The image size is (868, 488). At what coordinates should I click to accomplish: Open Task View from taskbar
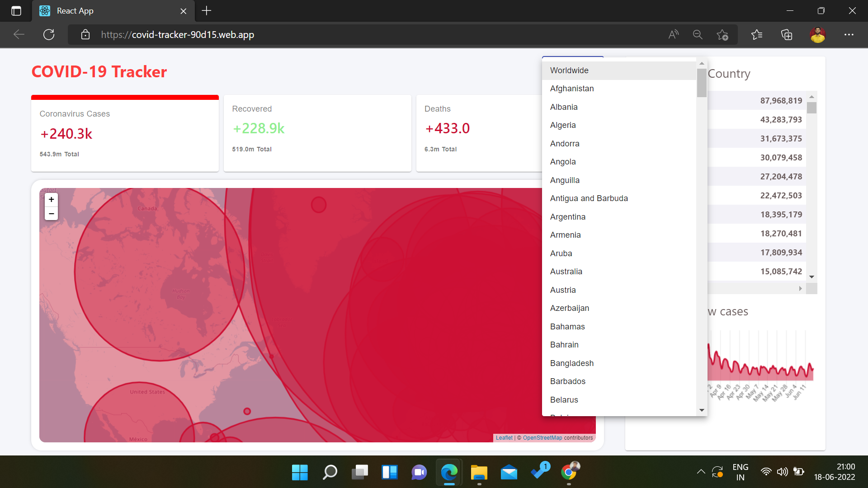click(x=359, y=473)
